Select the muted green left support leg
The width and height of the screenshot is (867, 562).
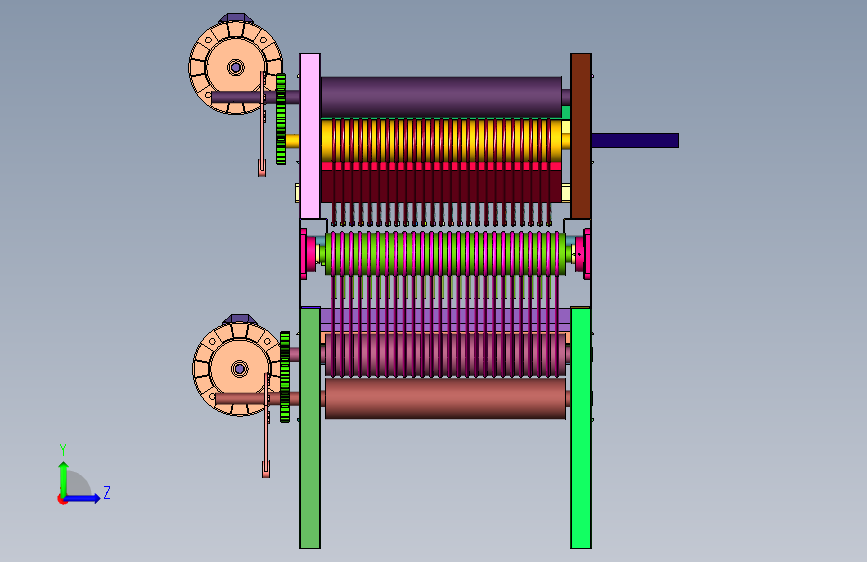point(310,428)
